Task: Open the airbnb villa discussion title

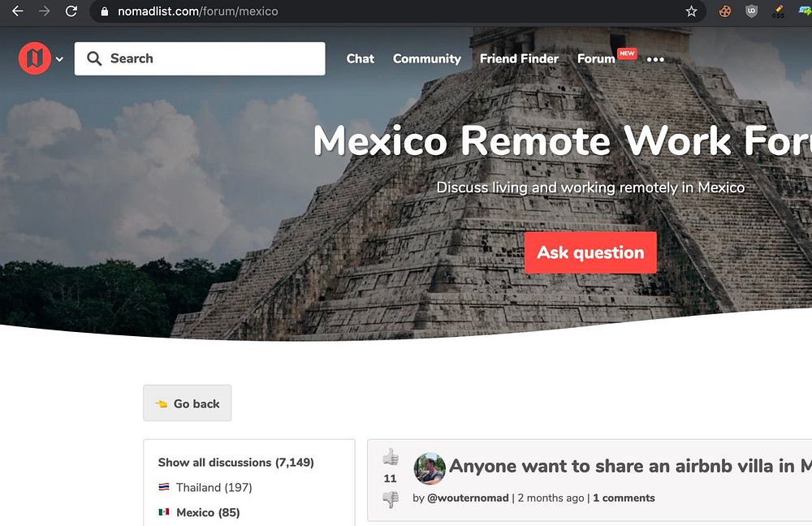Action: click(630, 466)
